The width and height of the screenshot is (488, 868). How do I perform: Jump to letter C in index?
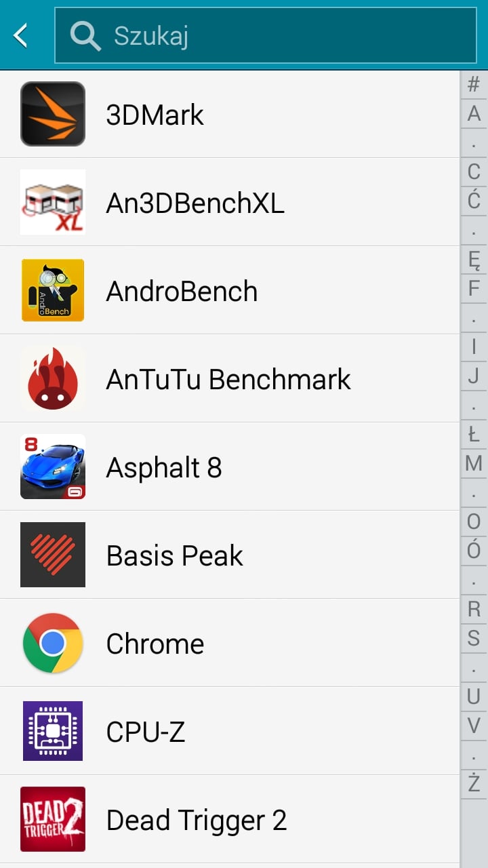click(474, 172)
